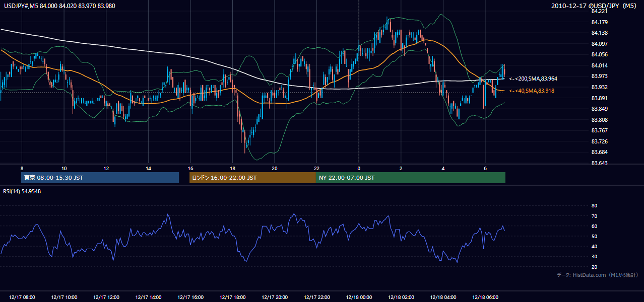
Task: Click hour marker 14 under price chart
Action: 148,168
